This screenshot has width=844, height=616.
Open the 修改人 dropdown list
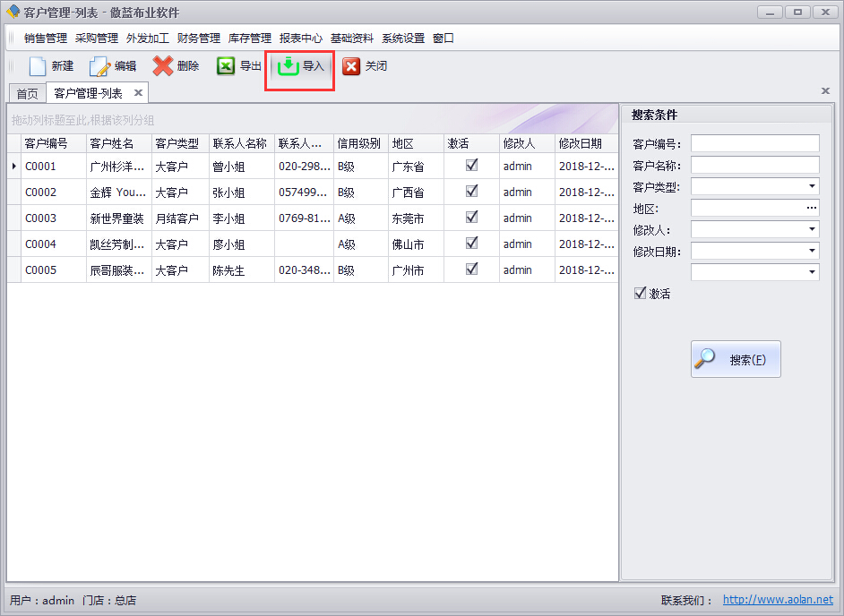coord(812,229)
